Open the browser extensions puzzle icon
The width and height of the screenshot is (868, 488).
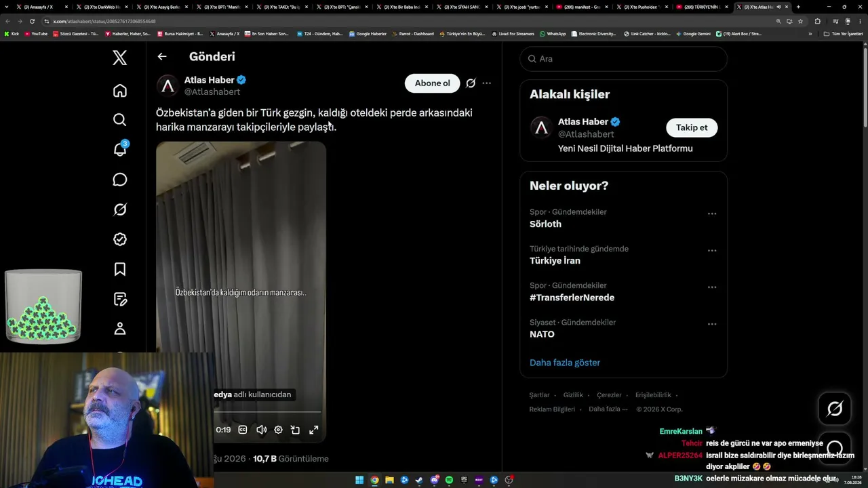(817, 21)
